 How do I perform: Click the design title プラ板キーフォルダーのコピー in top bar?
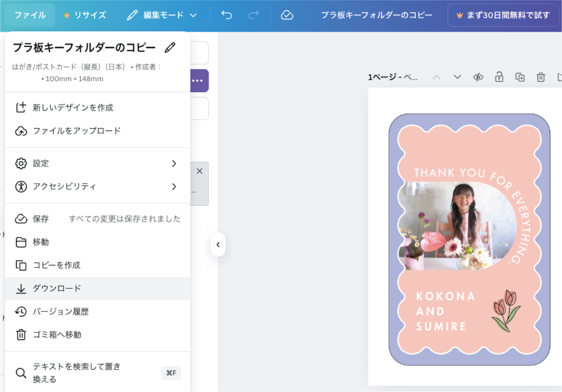coord(376,15)
